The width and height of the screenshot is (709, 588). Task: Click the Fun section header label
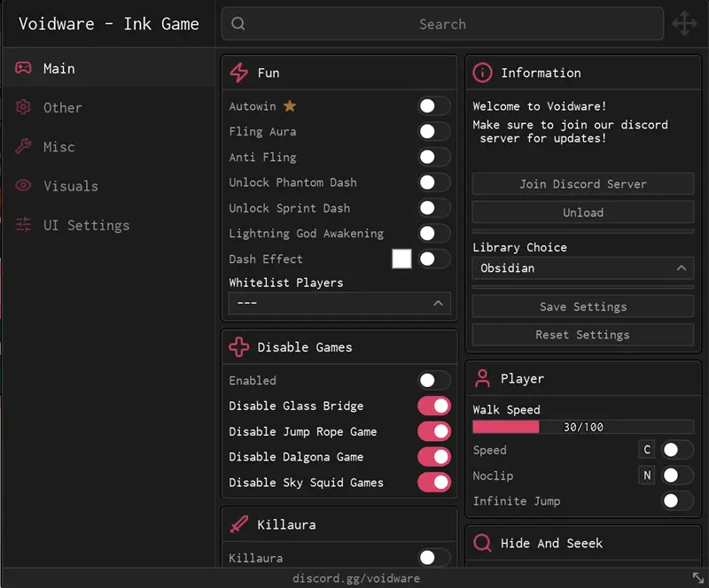point(269,73)
